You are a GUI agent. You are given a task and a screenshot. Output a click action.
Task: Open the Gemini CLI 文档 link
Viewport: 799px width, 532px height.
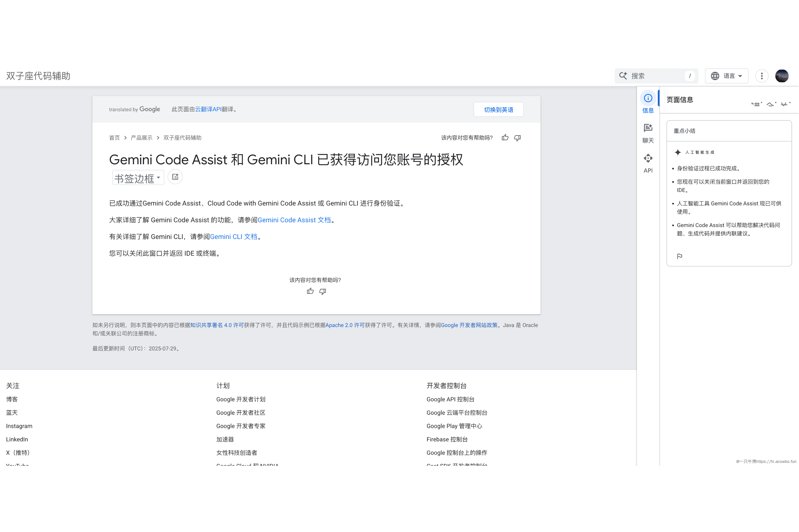click(x=234, y=237)
